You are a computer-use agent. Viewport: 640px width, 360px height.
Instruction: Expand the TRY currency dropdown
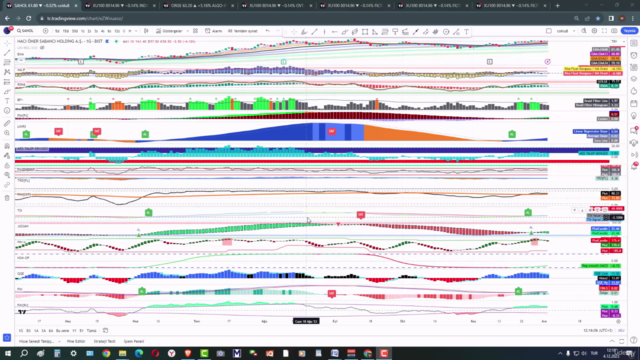click(618, 42)
